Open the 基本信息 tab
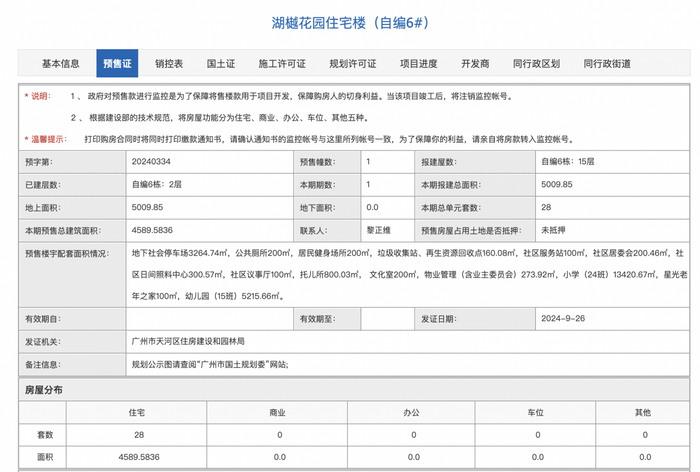This screenshot has height=472, width=700. (61, 64)
